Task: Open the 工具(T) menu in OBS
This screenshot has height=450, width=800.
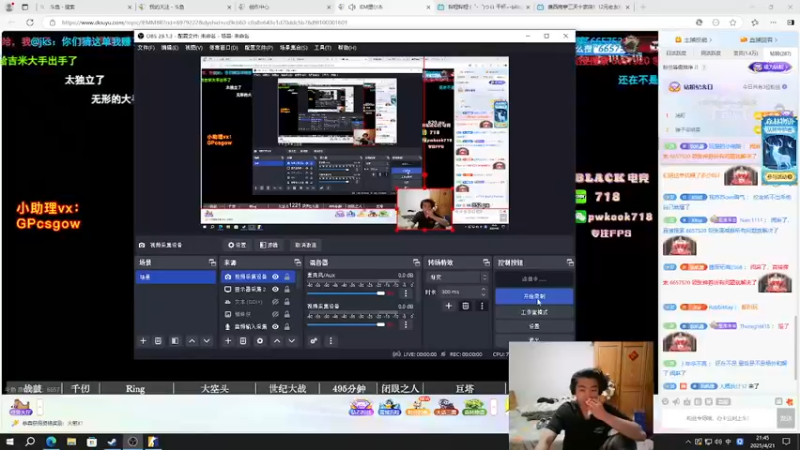Action: [322, 48]
